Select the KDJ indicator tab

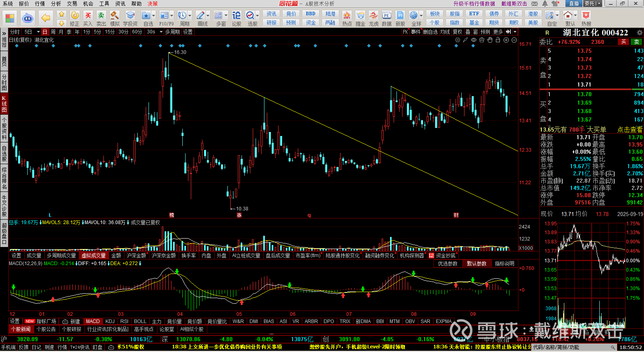[x=110, y=321]
